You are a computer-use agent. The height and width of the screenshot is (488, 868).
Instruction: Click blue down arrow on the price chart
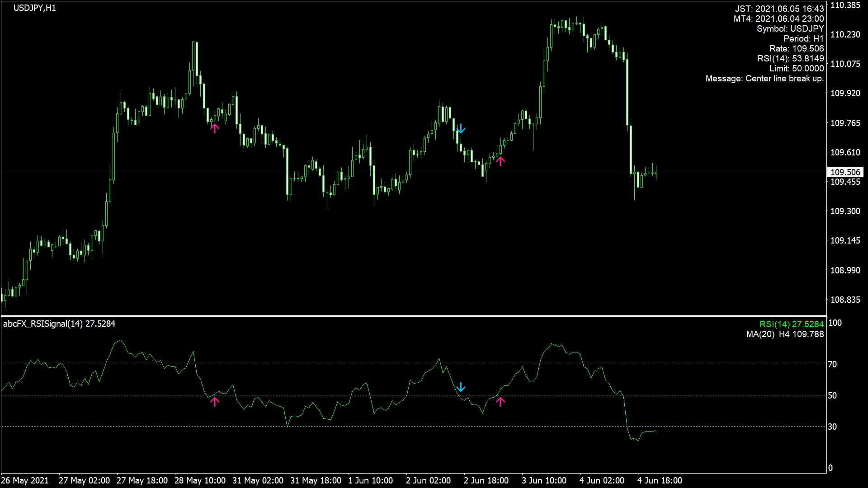point(460,129)
